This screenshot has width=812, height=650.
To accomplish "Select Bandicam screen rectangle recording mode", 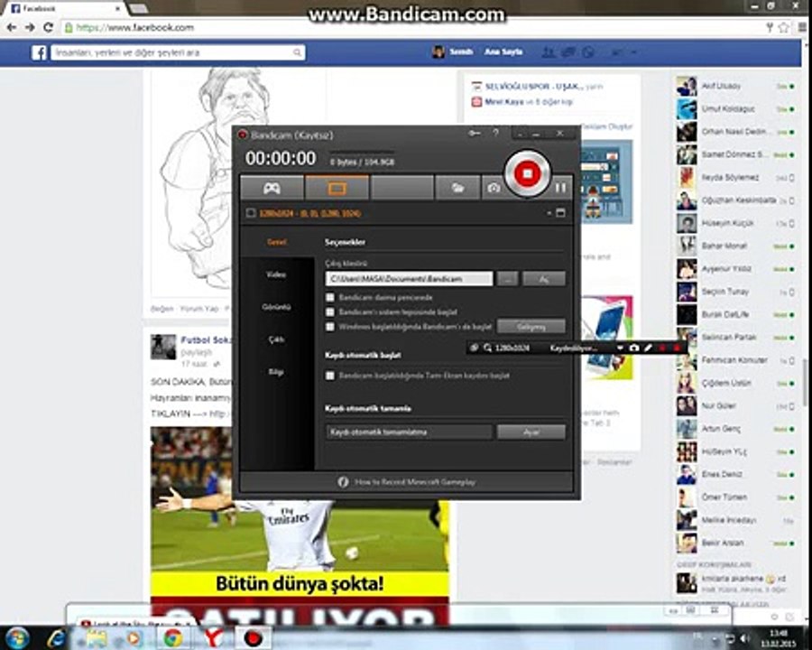I will click(x=337, y=188).
